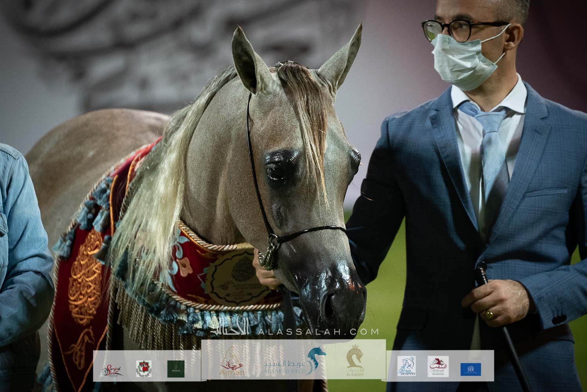Click the red and green emblem logo
The width and height of the screenshot is (587, 392).
(144, 368)
